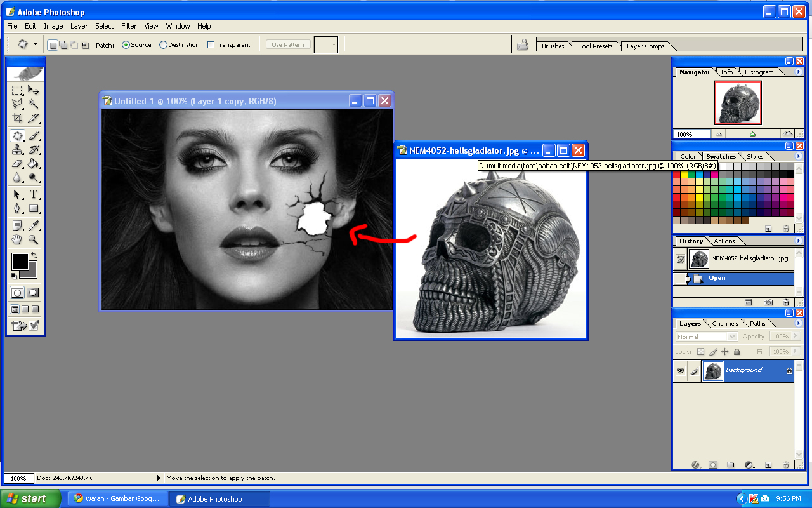The width and height of the screenshot is (812, 508).
Task: Open the Filter menu
Action: [129, 26]
